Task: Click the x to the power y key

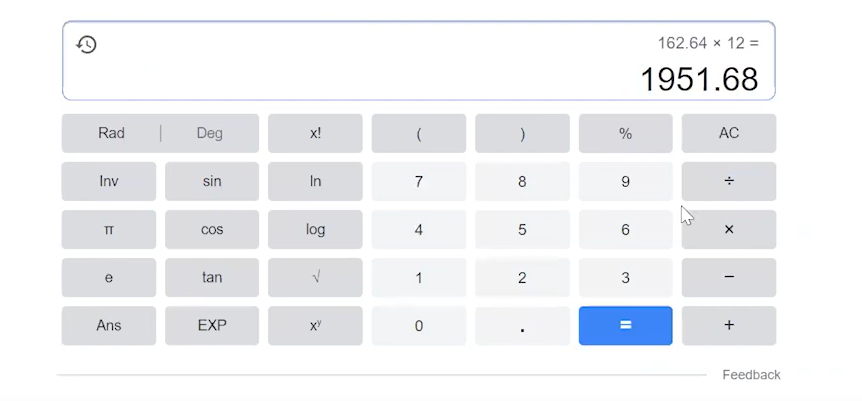Action: 315,326
